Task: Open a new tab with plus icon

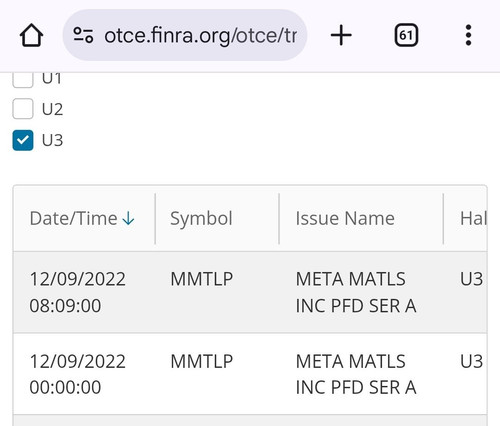Action: tap(341, 35)
